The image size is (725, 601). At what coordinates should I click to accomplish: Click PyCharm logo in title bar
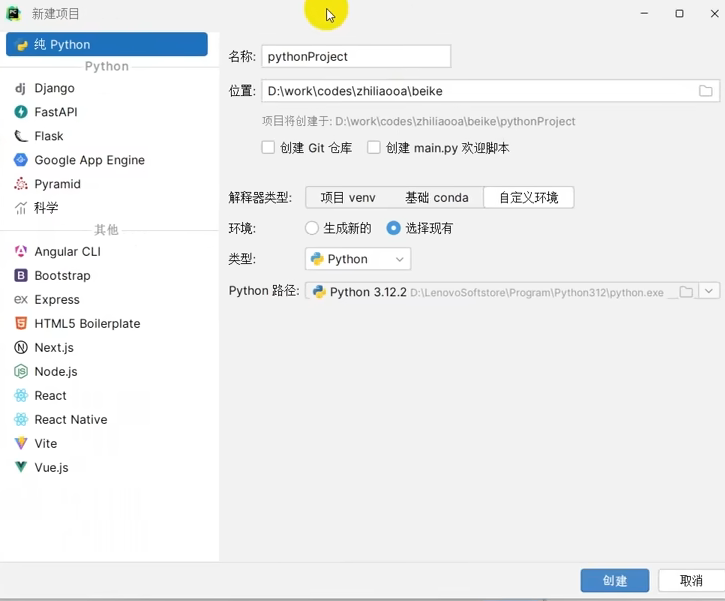coord(13,14)
